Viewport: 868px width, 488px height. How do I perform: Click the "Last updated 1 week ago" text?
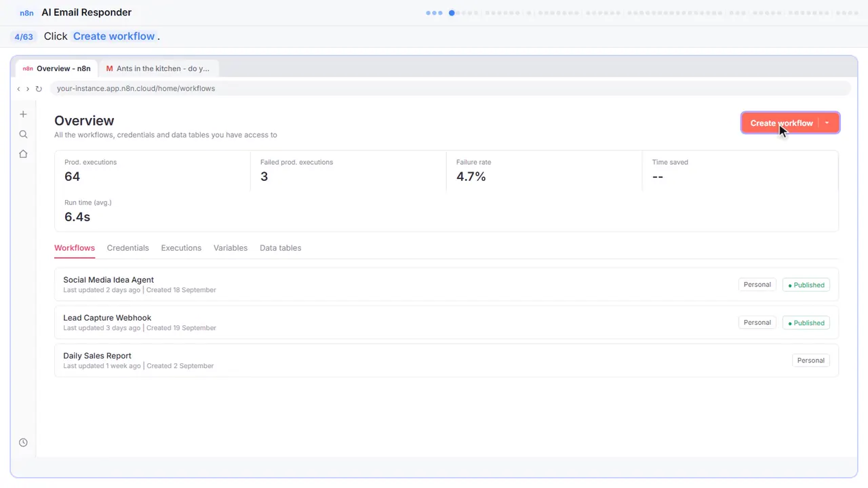[102, 366]
